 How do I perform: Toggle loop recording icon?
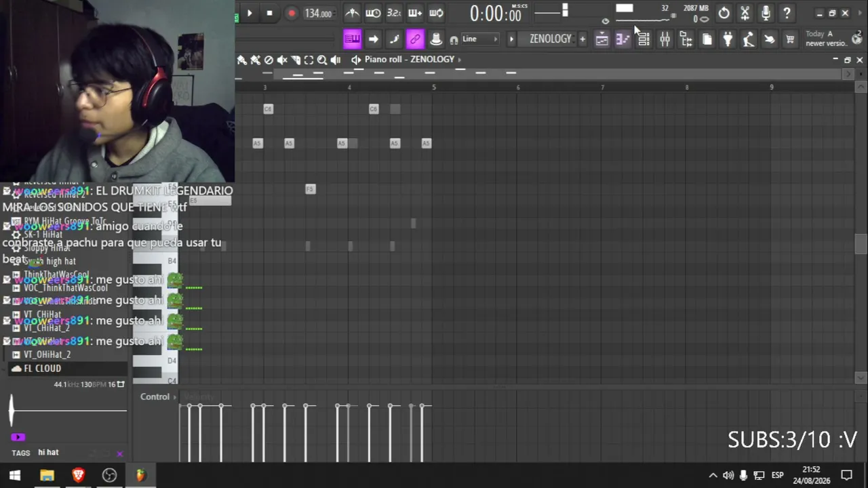437,13
